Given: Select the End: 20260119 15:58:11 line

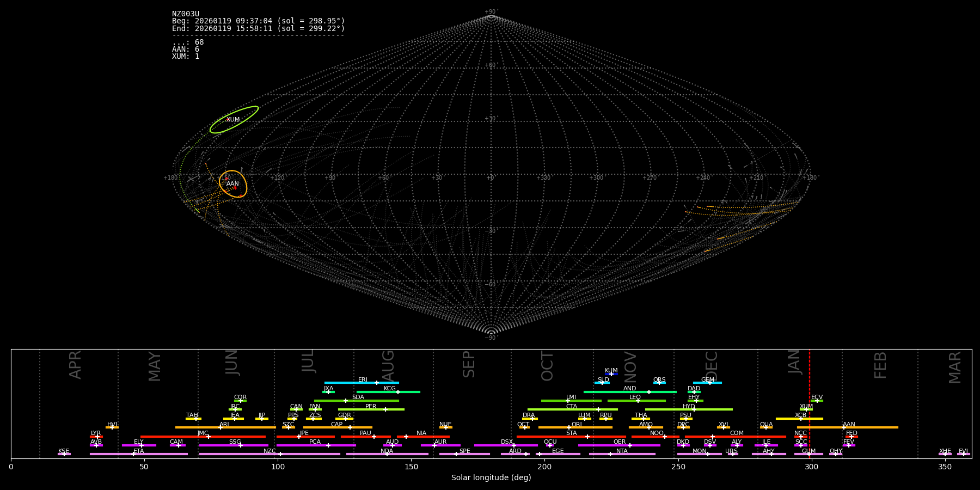Looking at the screenshot, I should click(259, 28).
